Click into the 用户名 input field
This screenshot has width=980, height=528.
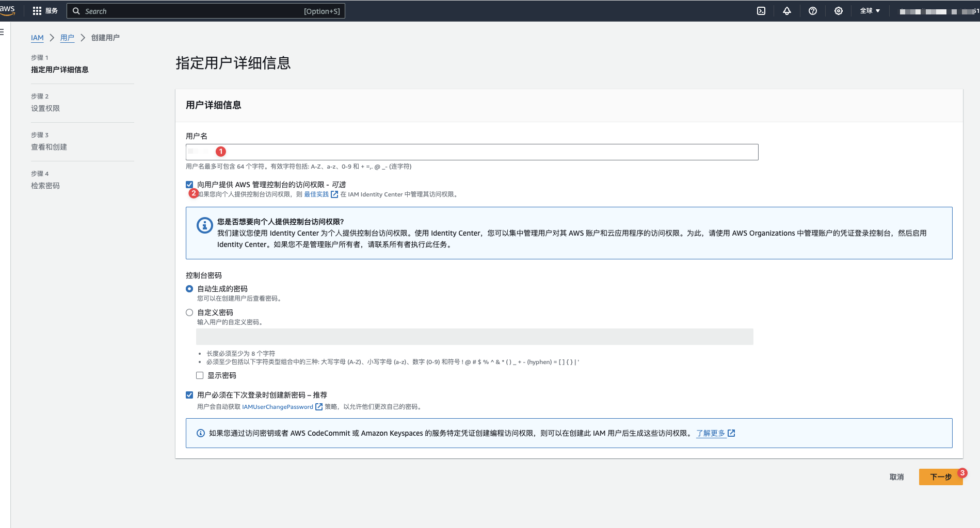(472, 152)
